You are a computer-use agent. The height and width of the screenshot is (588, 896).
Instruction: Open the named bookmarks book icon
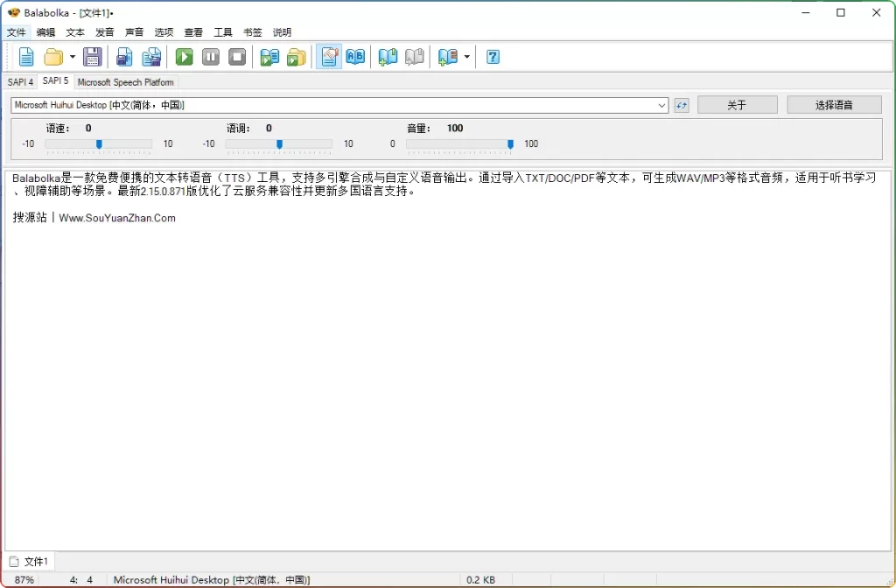[x=448, y=57]
